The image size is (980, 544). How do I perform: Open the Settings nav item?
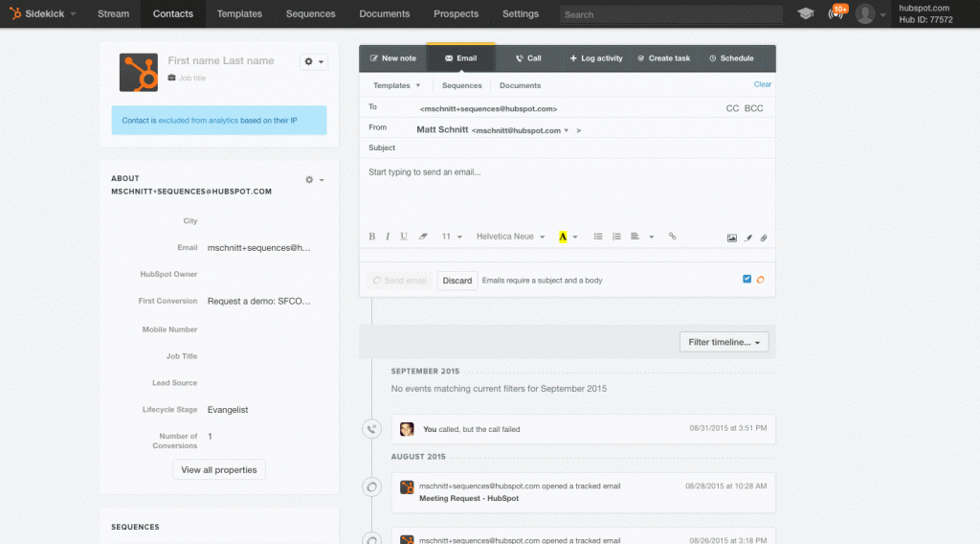[x=521, y=13]
